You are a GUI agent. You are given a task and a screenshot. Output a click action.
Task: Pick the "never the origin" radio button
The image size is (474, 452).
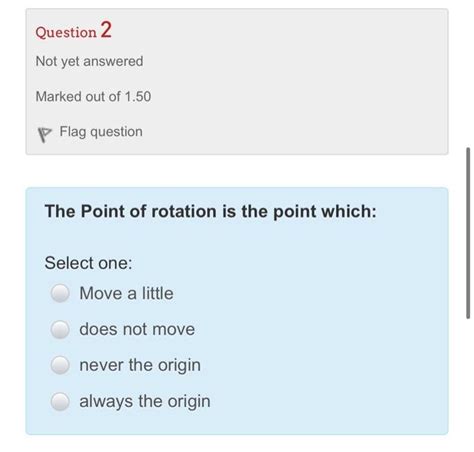(x=60, y=364)
